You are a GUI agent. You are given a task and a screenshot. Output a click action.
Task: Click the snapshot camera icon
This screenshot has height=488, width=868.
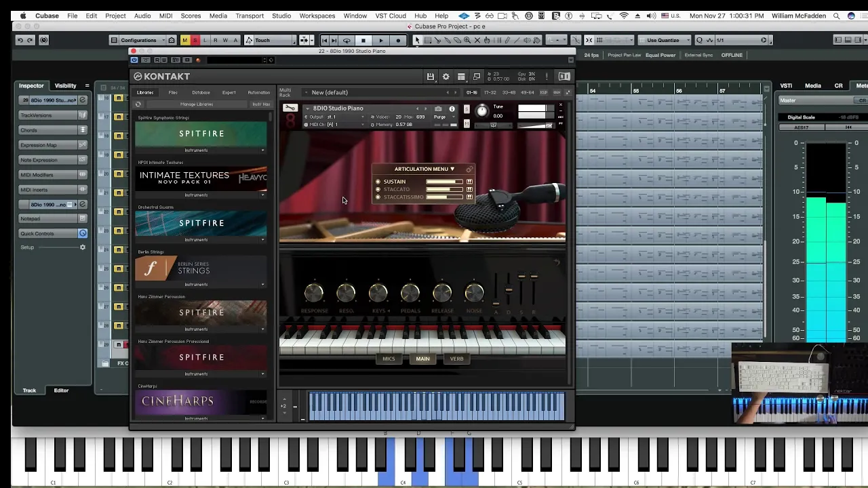click(438, 108)
